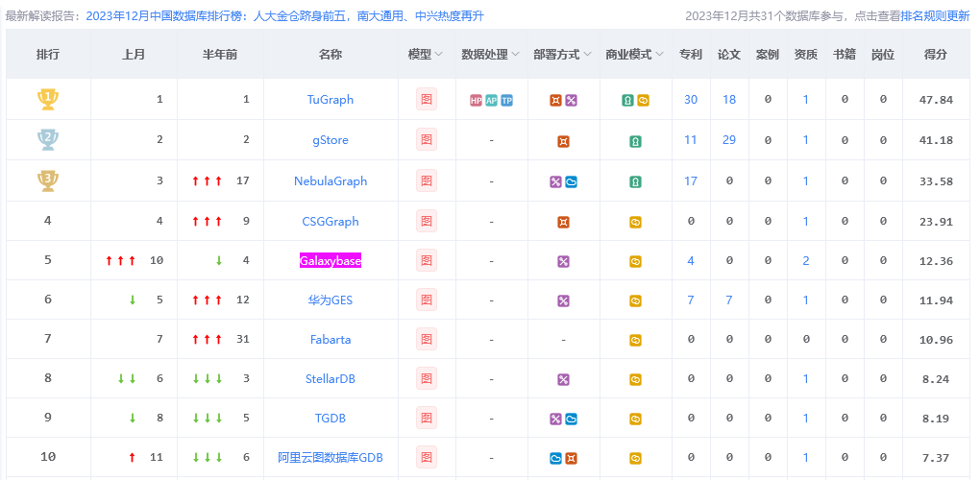Screen dimensions: 980x480
Task: Open the 2023年12月中国数据库排行榜 report link
Action: (x=284, y=16)
